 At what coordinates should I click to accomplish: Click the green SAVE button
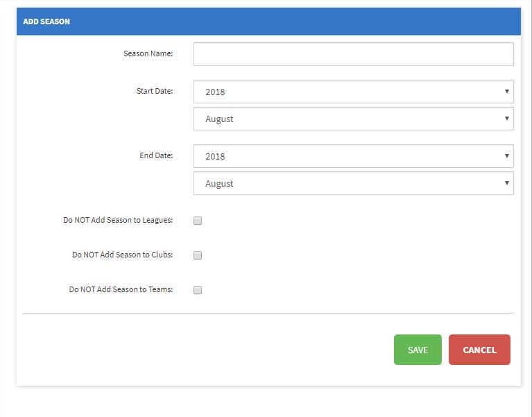point(418,350)
